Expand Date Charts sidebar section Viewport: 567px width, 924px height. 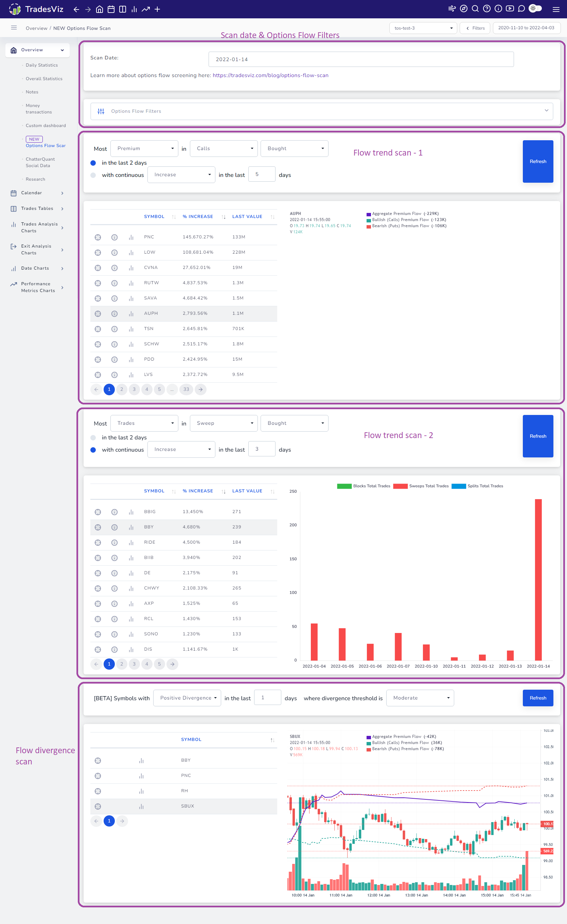coord(37,269)
